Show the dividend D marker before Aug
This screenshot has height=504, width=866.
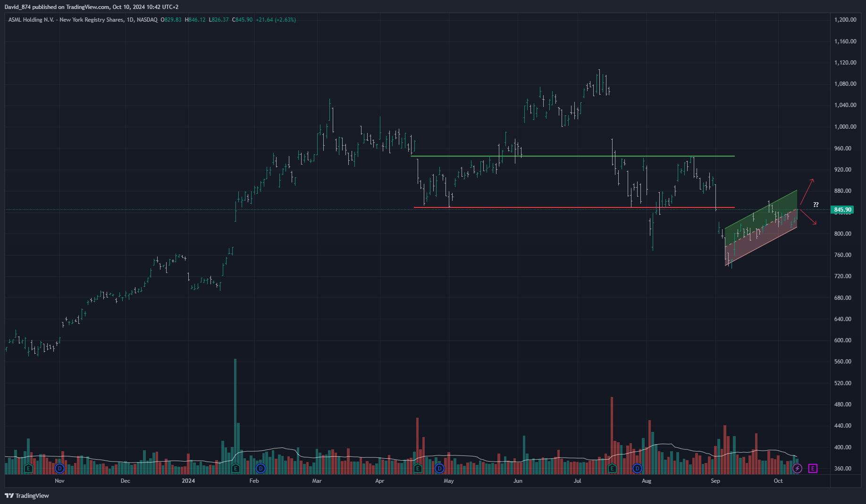point(637,468)
